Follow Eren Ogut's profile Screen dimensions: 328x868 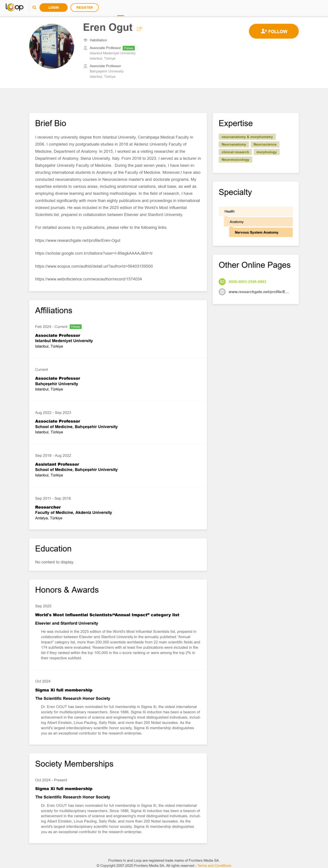point(273,31)
